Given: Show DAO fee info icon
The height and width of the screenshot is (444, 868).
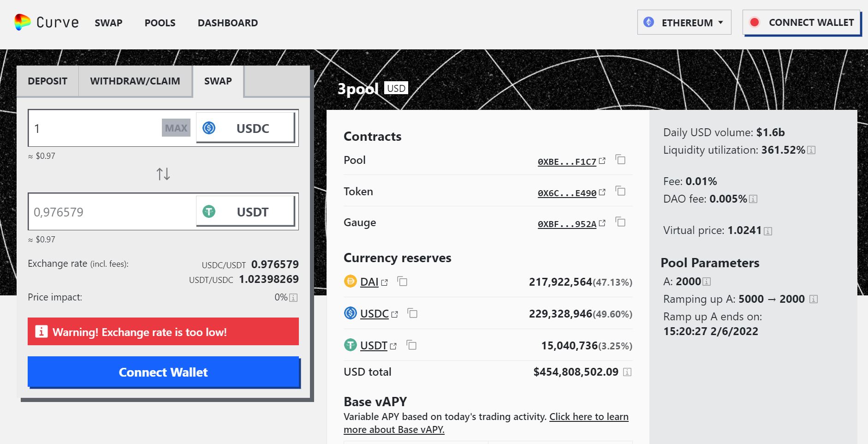Looking at the screenshot, I should click(753, 199).
